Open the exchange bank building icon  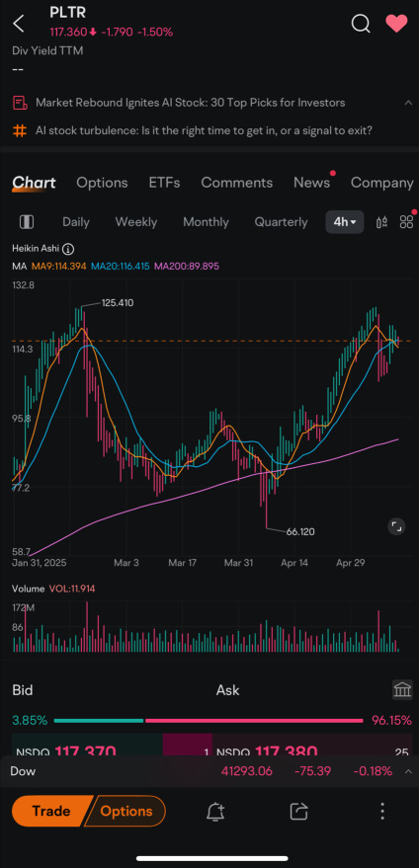pos(402,689)
